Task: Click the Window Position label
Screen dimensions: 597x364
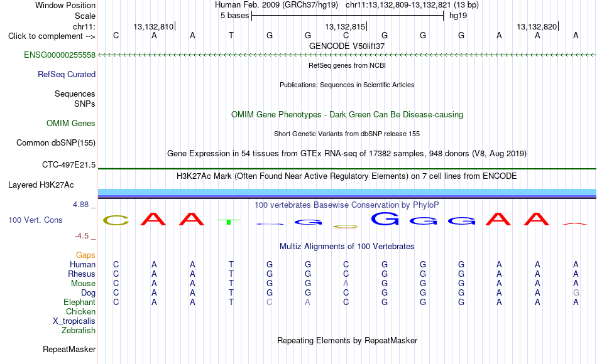Action: (65, 5)
